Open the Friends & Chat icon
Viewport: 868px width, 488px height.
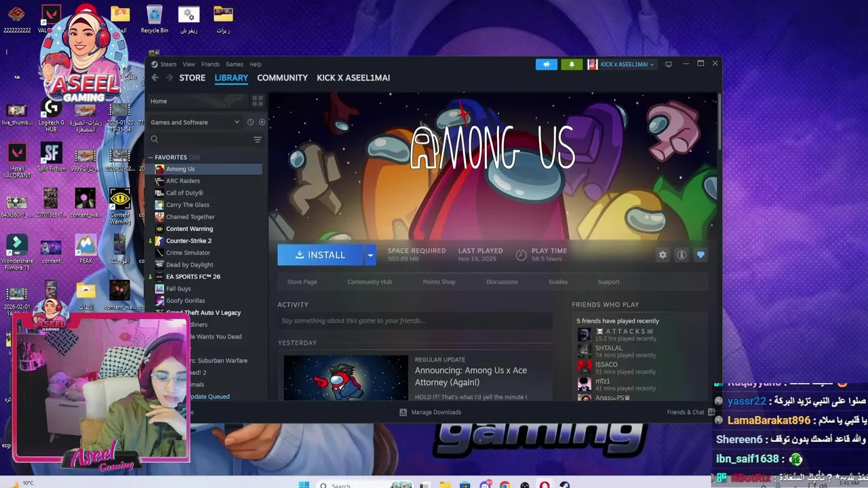click(710, 412)
